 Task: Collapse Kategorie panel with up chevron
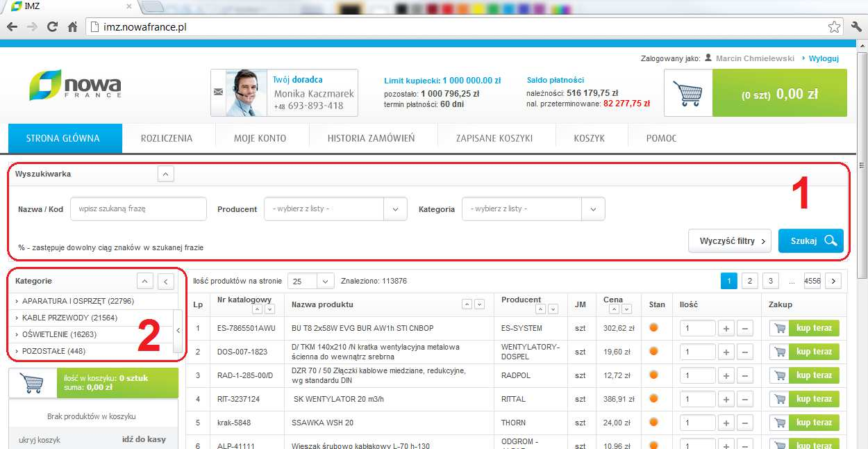coord(144,281)
